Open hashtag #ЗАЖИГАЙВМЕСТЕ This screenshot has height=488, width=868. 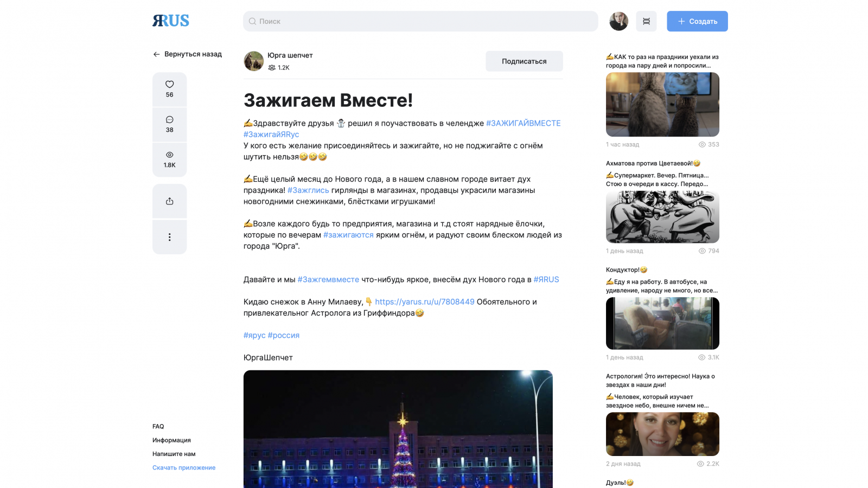tap(524, 123)
